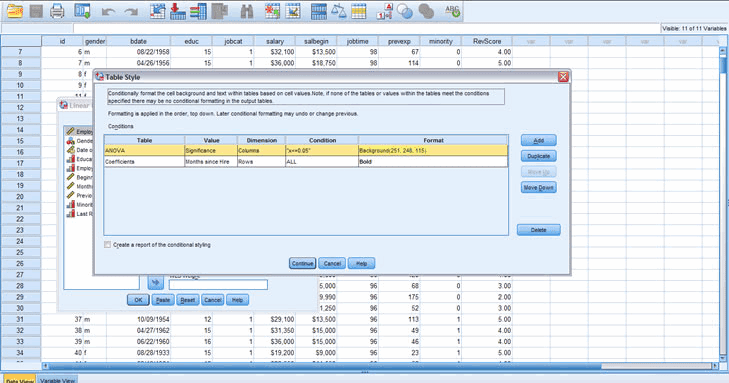Image resolution: width=729 pixels, height=383 pixels.
Task: Click the RevScore column header
Action: (487, 41)
